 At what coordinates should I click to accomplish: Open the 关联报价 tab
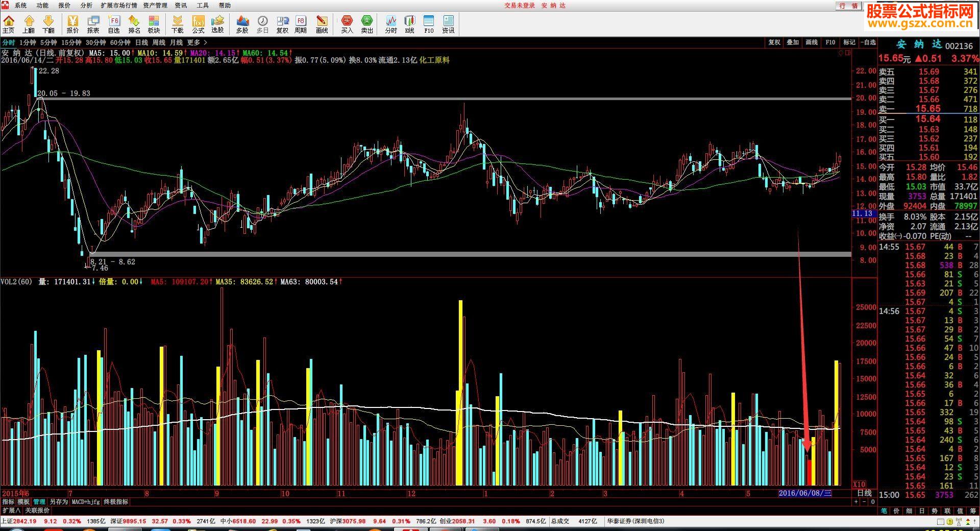pos(37,511)
